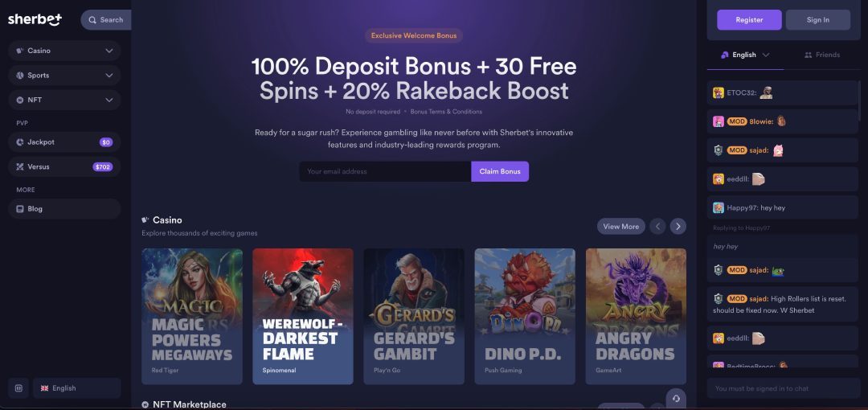
Task: Click the Blog sidebar item
Action: 64,209
